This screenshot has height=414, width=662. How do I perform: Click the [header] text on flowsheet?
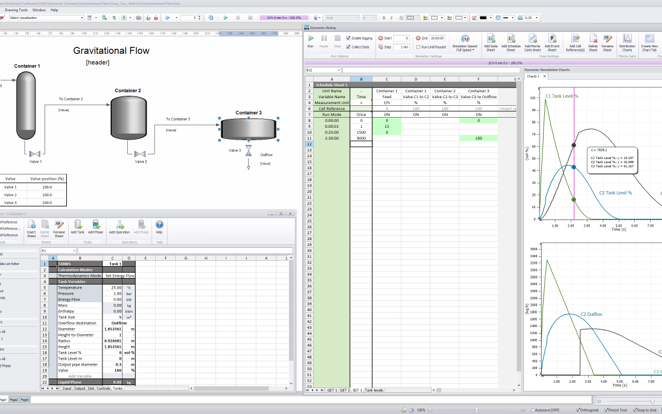98,62
